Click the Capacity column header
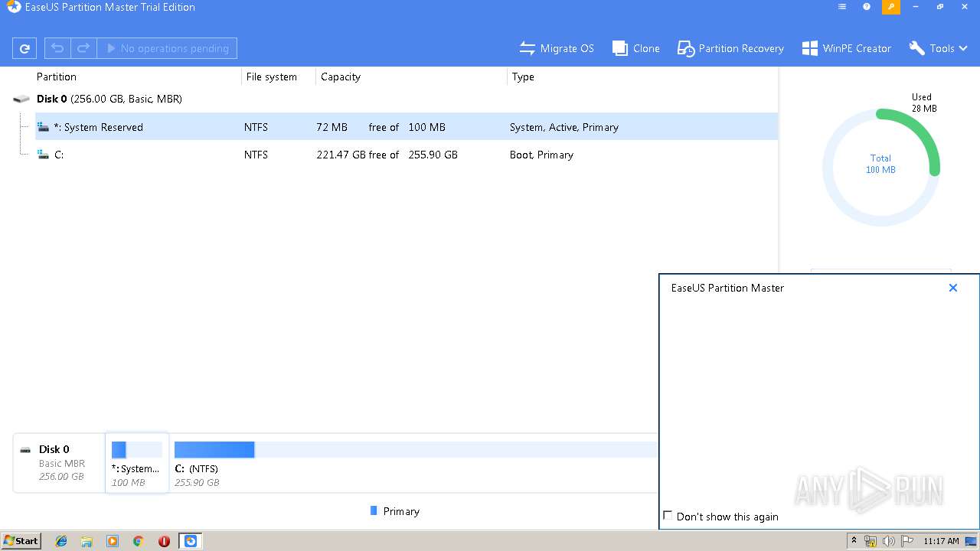The width and height of the screenshot is (980, 551). click(341, 77)
